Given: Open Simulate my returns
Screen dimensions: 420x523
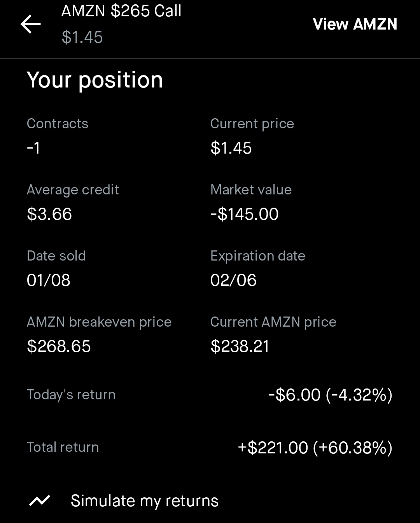Looking at the screenshot, I should click(144, 501).
